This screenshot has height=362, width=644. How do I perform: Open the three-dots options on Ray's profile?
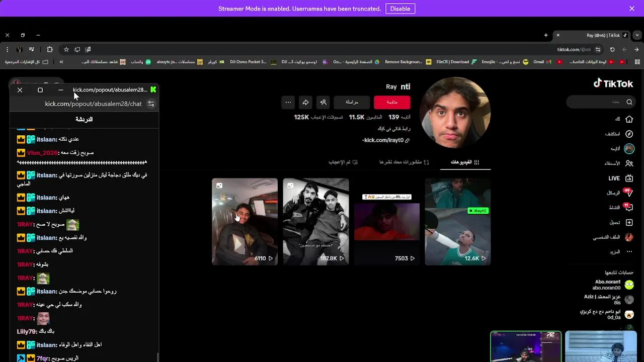click(288, 102)
